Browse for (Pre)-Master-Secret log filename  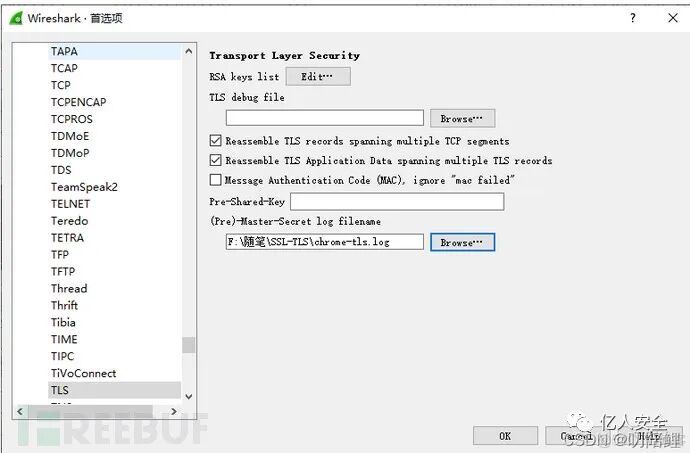coord(462,242)
